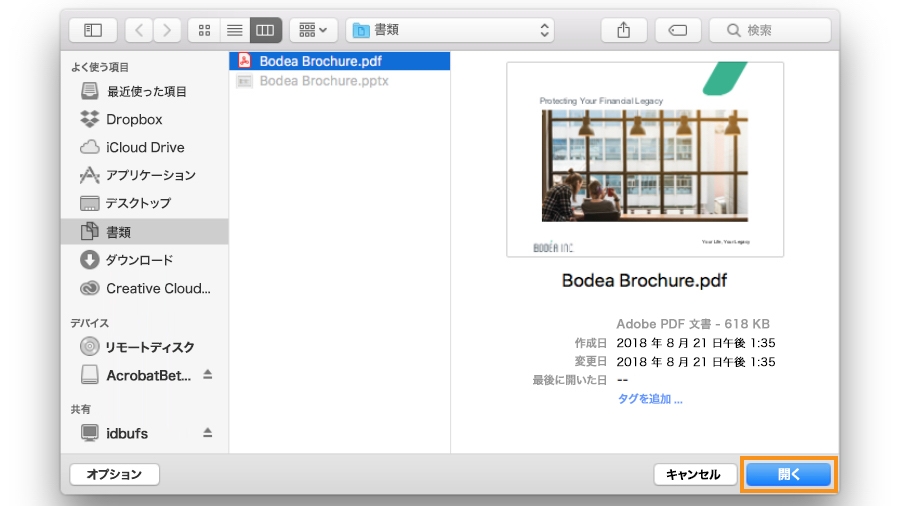Click the idbufs monitor icon

[90, 433]
